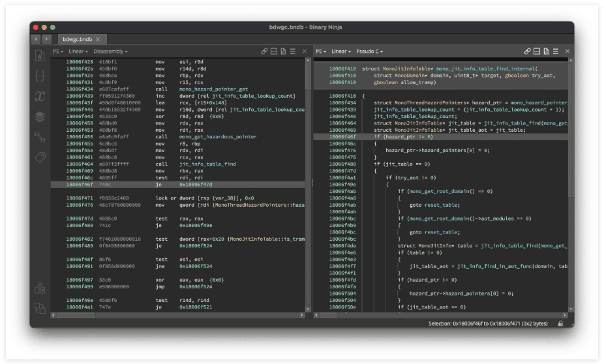Image resolution: width=604 pixels, height=364 pixels.
Task: Open the Strings quotation-mark sidebar icon
Action: (x=40, y=137)
